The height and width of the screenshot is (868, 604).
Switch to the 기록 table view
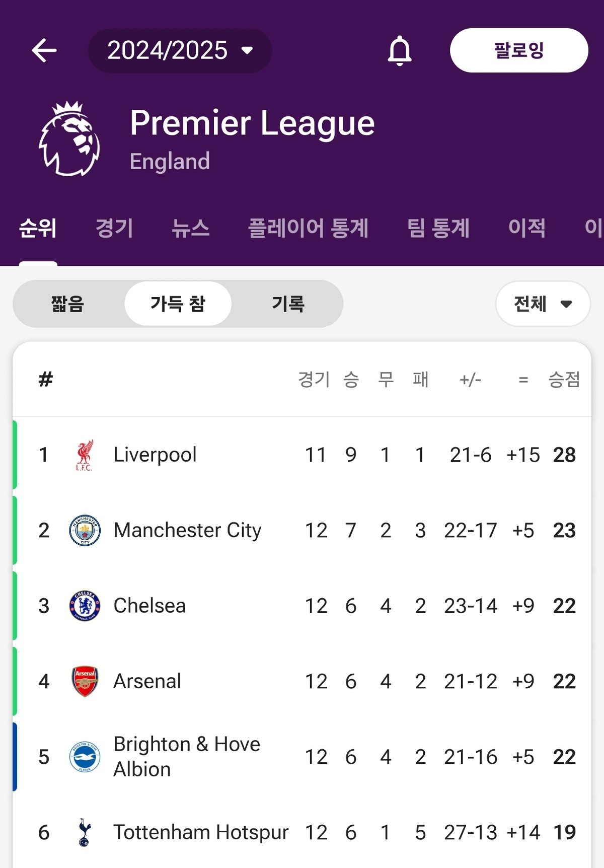288,304
